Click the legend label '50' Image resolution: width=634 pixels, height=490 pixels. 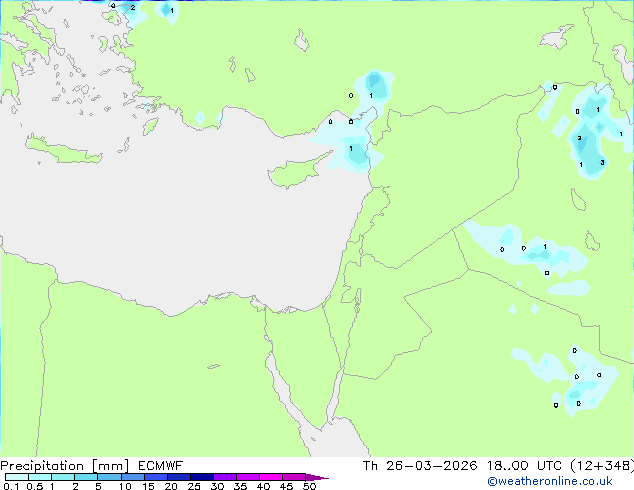309,486
